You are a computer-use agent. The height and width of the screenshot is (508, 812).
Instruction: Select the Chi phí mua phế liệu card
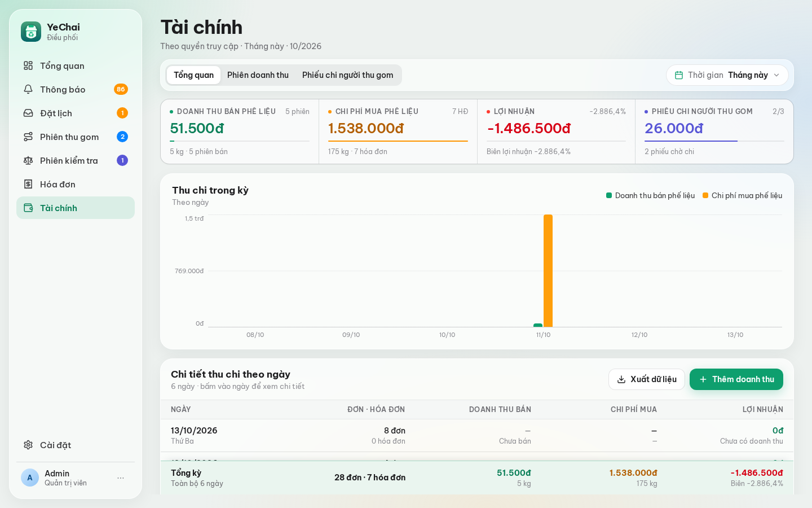(x=398, y=132)
